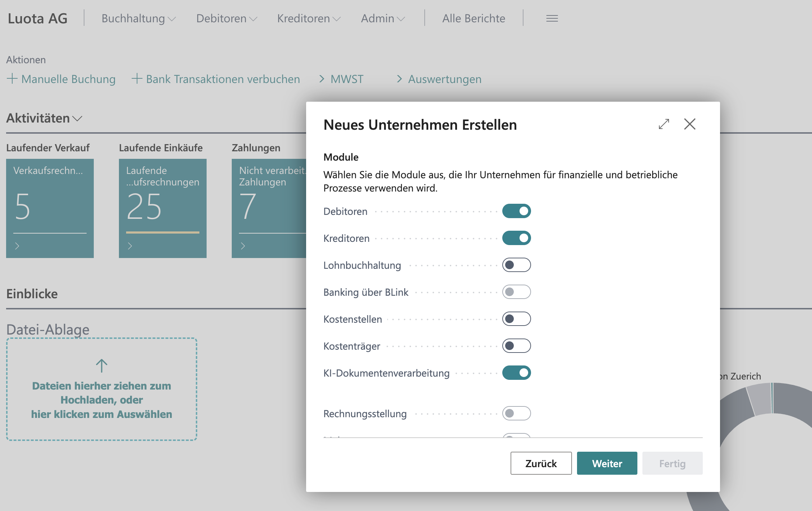Expand the Buchhaltung dropdown menu
Screen dimensions: 812x511
(139, 18)
